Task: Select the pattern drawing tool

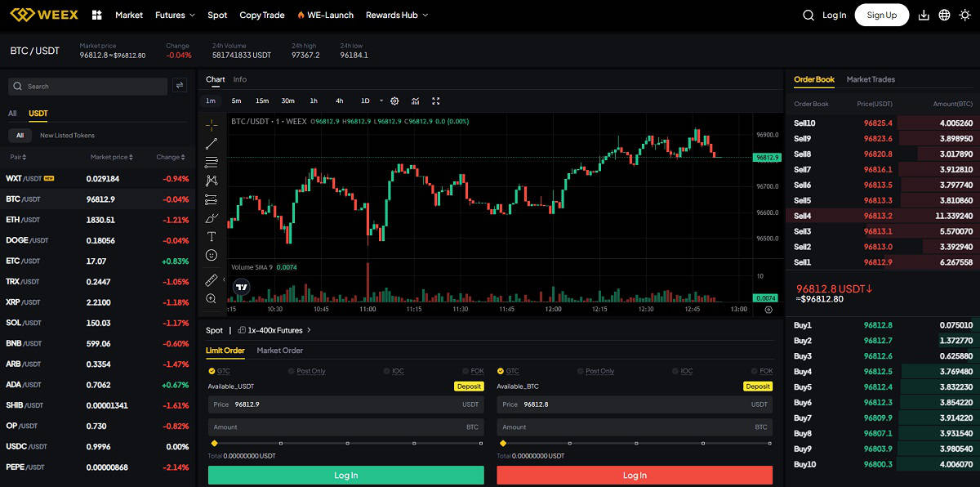Action: tap(212, 181)
